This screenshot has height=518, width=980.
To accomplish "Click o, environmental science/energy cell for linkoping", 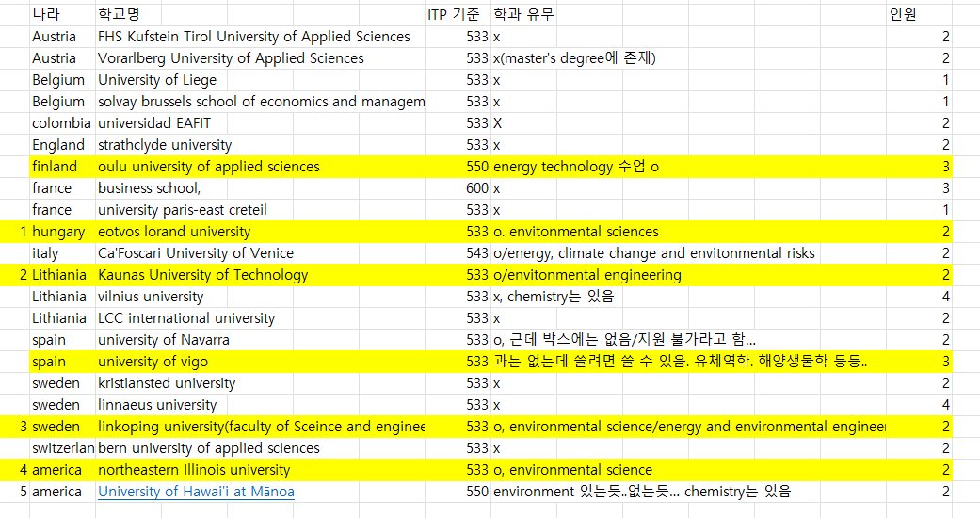I will pyautogui.click(x=690, y=427).
